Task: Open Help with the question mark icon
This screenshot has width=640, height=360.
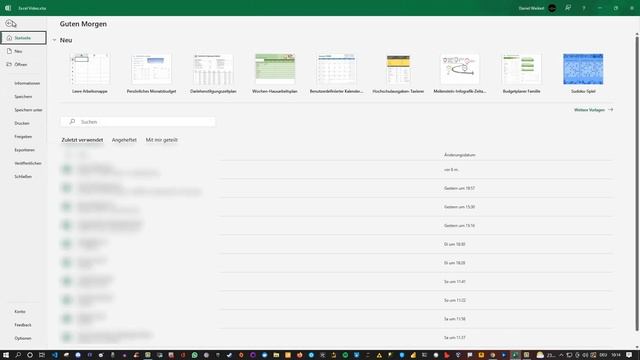Action: click(x=584, y=8)
